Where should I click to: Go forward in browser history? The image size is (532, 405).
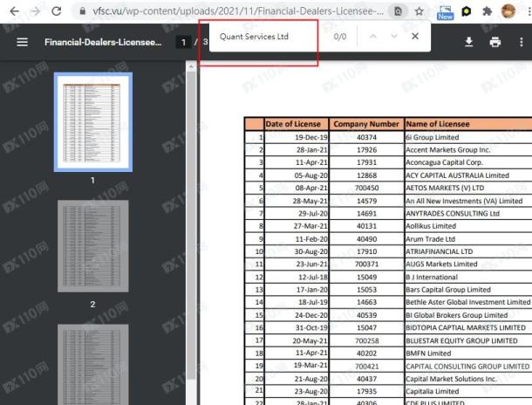click(x=35, y=11)
